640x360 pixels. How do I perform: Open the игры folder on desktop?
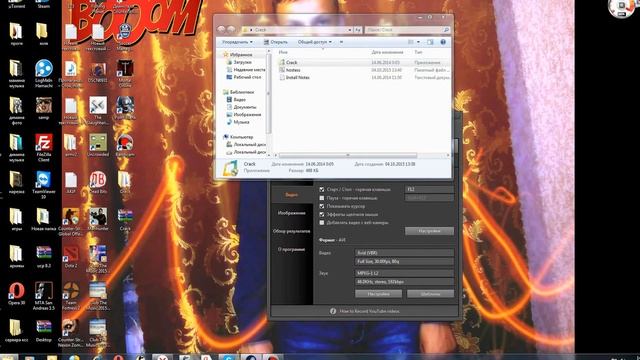coord(16,220)
